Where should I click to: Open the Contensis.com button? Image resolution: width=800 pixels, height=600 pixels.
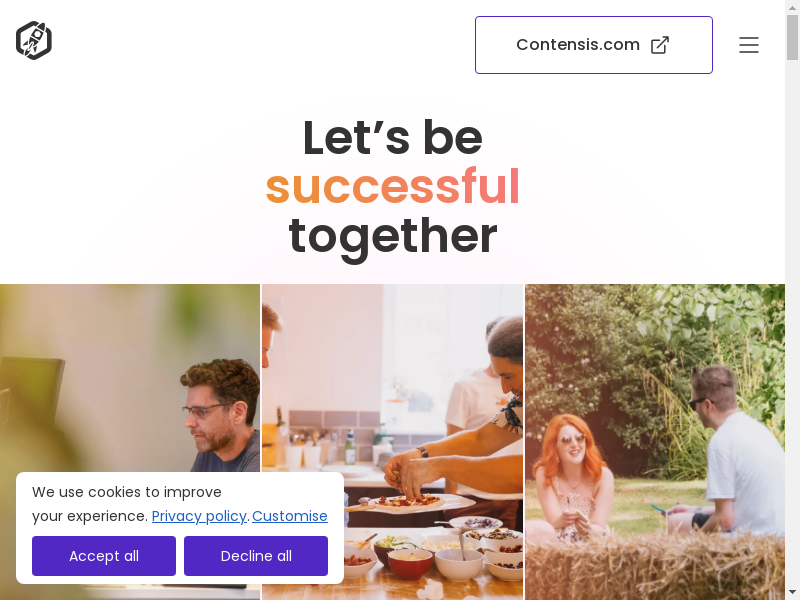[x=594, y=45]
